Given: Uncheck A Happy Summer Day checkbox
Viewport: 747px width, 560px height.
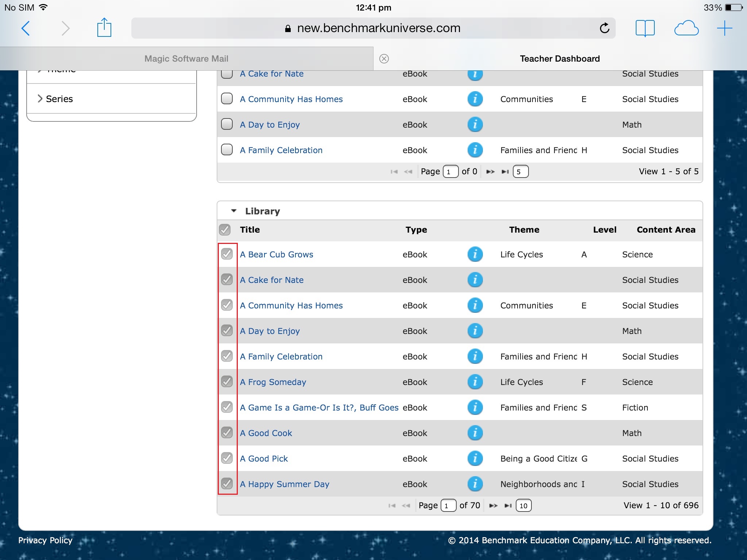Looking at the screenshot, I should (227, 483).
